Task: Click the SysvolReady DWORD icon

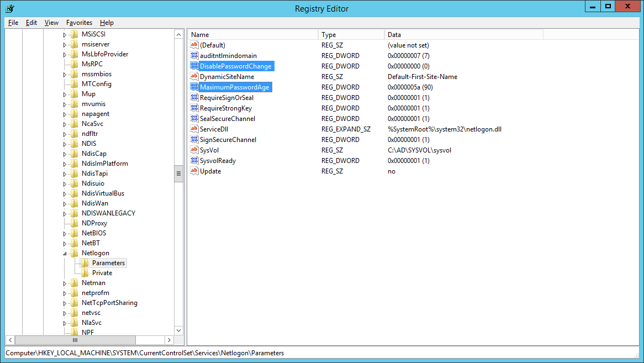Action: 194,161
